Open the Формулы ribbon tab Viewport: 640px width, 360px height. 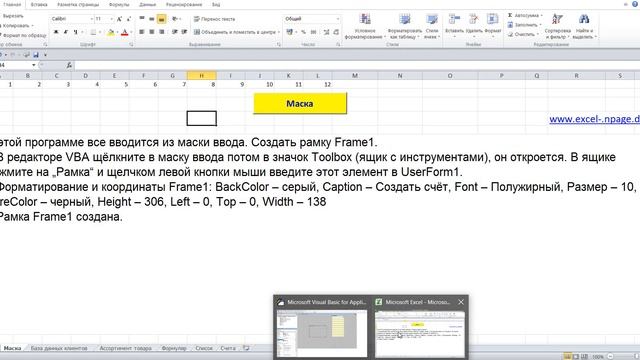[119, 4]
